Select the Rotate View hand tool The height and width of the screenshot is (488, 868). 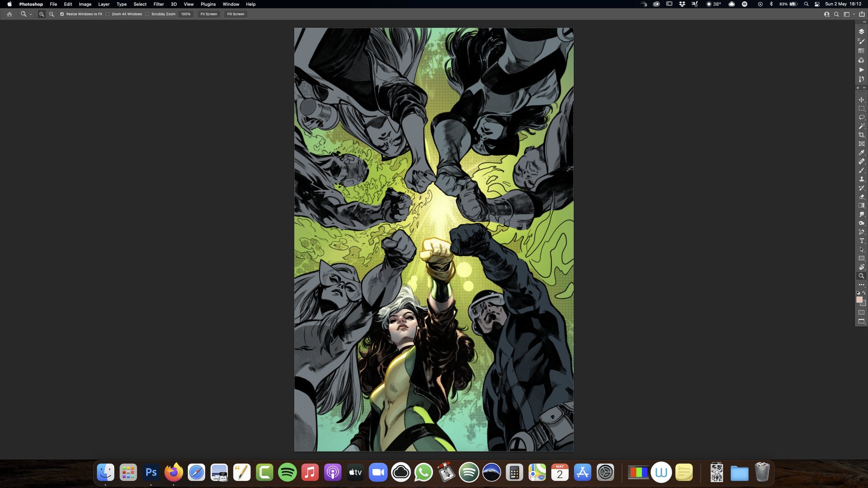861,267
